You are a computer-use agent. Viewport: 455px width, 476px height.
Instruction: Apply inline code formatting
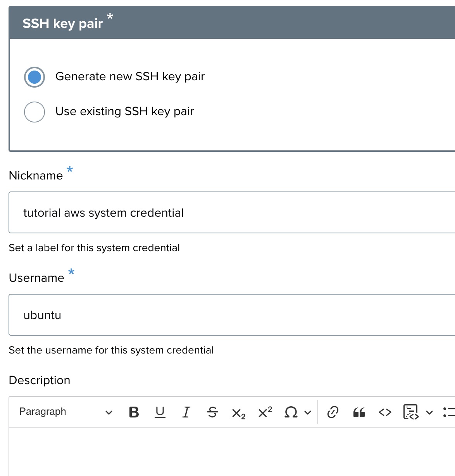(x=385, y=412)
